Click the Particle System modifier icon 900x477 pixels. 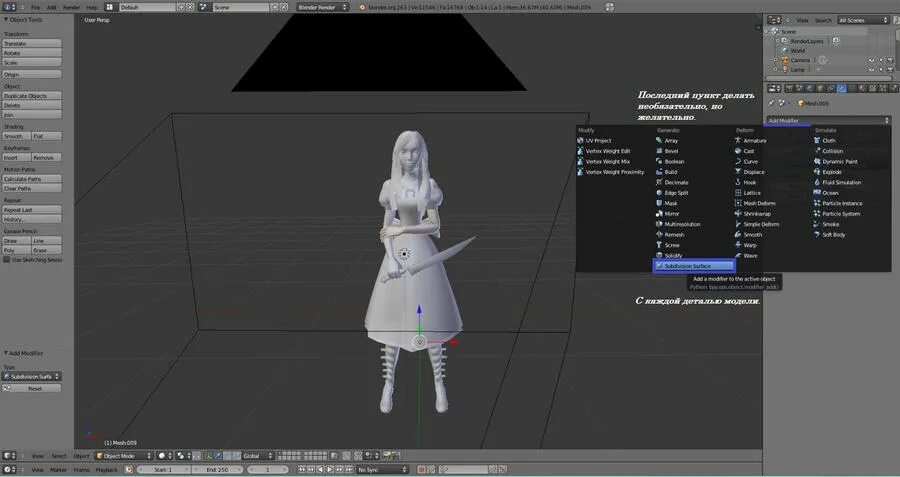coord(817,214)
